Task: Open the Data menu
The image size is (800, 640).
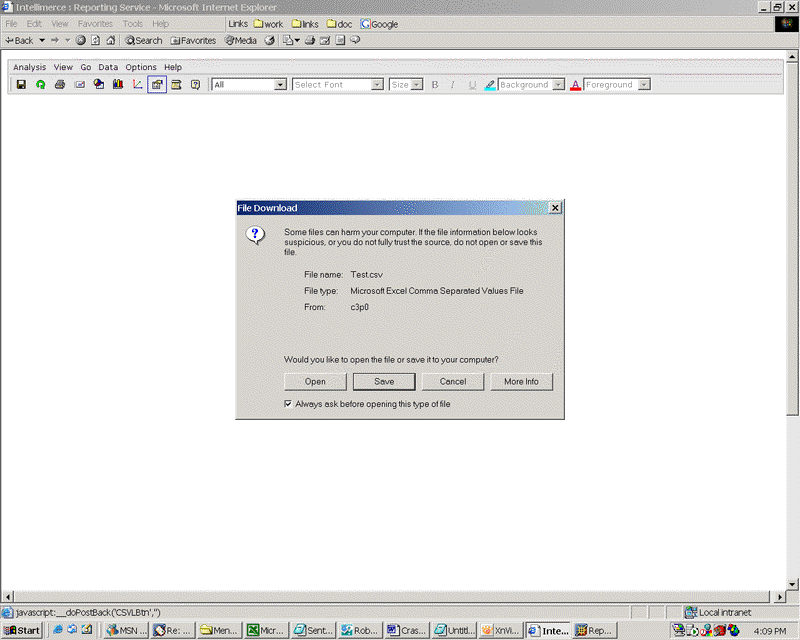Action: (x=108, y=67)
